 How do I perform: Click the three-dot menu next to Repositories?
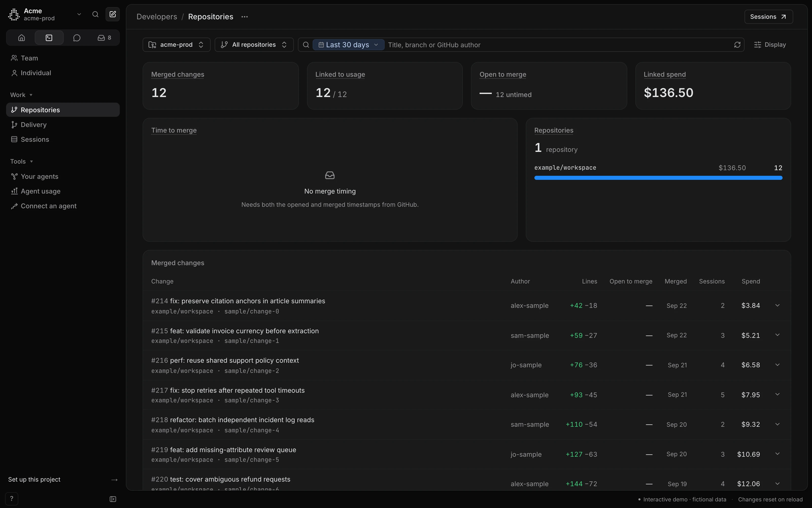pyautogui.click(x=245, y=17)
